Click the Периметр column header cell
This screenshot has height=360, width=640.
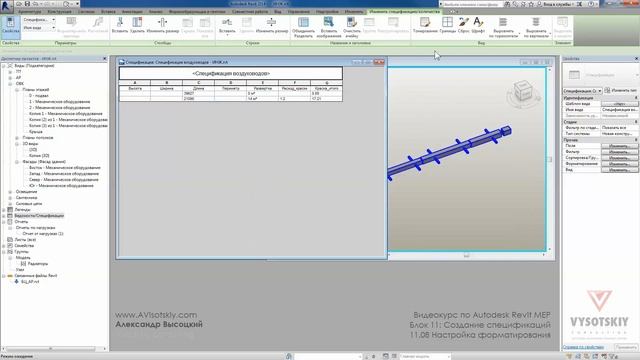231,88
